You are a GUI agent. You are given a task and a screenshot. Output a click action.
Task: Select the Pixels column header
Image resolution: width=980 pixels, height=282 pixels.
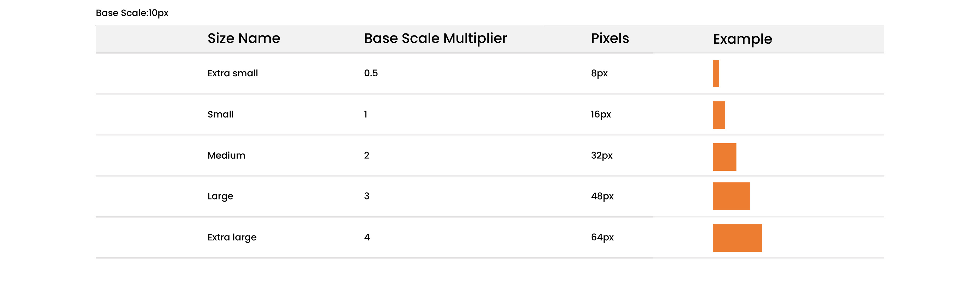pos(609,38)
